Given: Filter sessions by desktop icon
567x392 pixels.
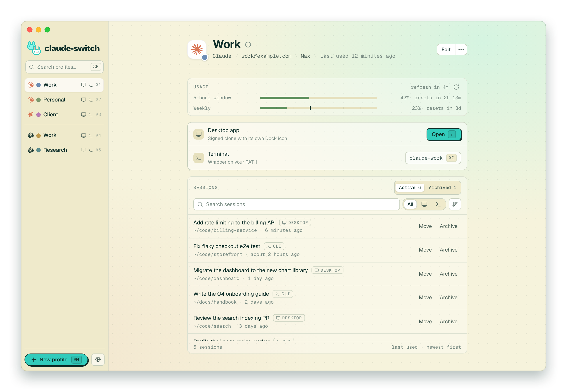Looking at the screenshot, I should tap(424, 204).
